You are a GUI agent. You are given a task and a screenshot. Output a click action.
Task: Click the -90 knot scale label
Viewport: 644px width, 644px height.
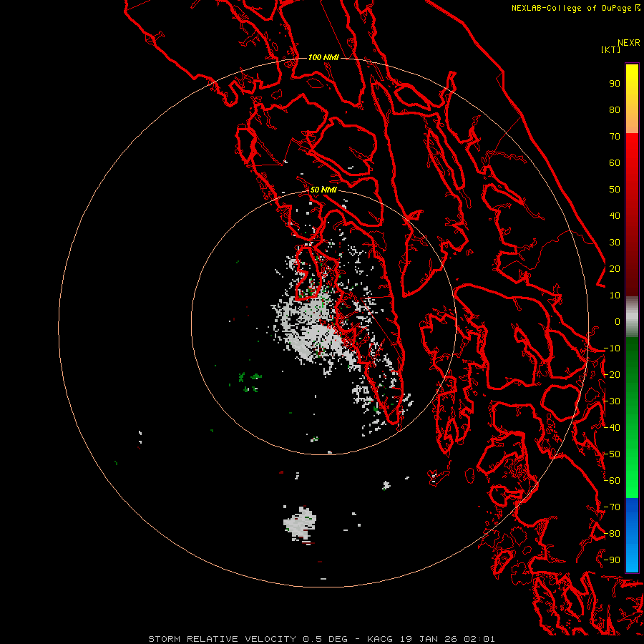click(612, 560)
